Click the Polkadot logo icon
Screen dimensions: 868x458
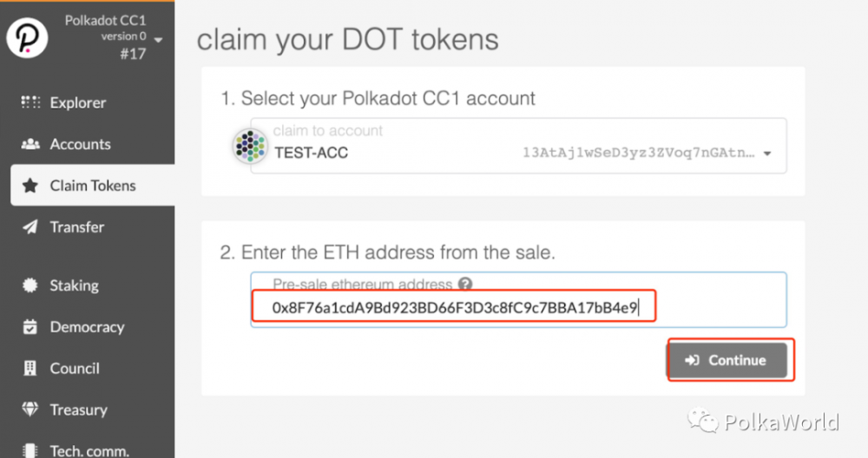pyautogui.click(x=28, y=38)
